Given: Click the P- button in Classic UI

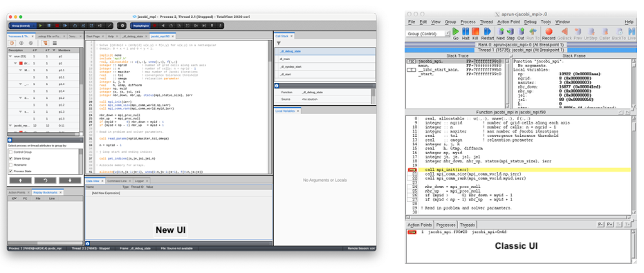Looking at the screenshot, I should (600, 225).
